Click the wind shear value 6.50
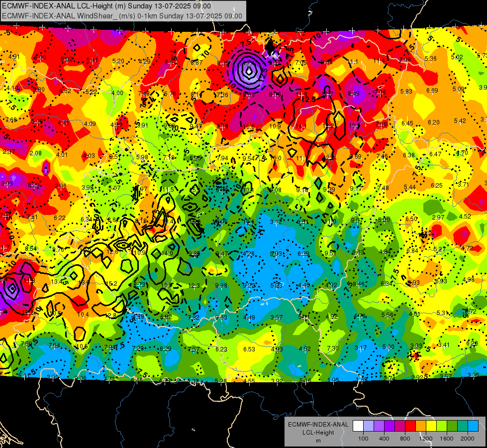This screenshot has height=448, width=487. coord(411,219)
